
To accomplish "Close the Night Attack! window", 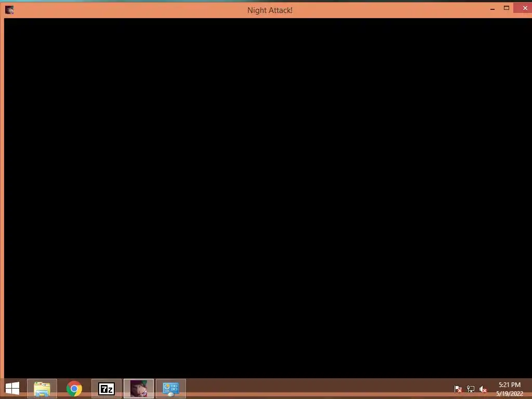I will click(525, 8).
